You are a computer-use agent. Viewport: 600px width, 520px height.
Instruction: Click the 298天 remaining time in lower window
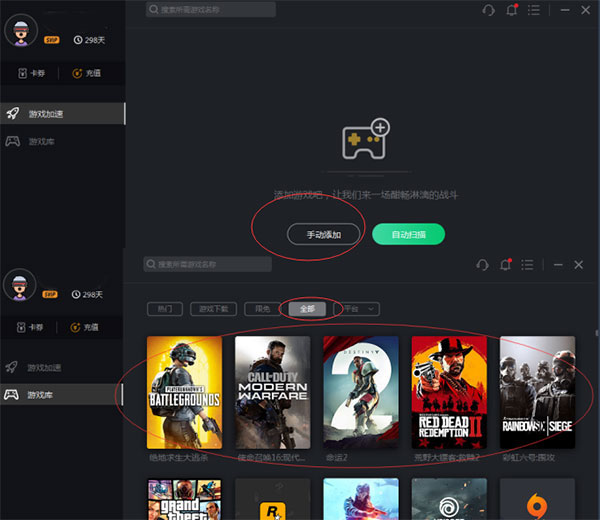point(87,294)
